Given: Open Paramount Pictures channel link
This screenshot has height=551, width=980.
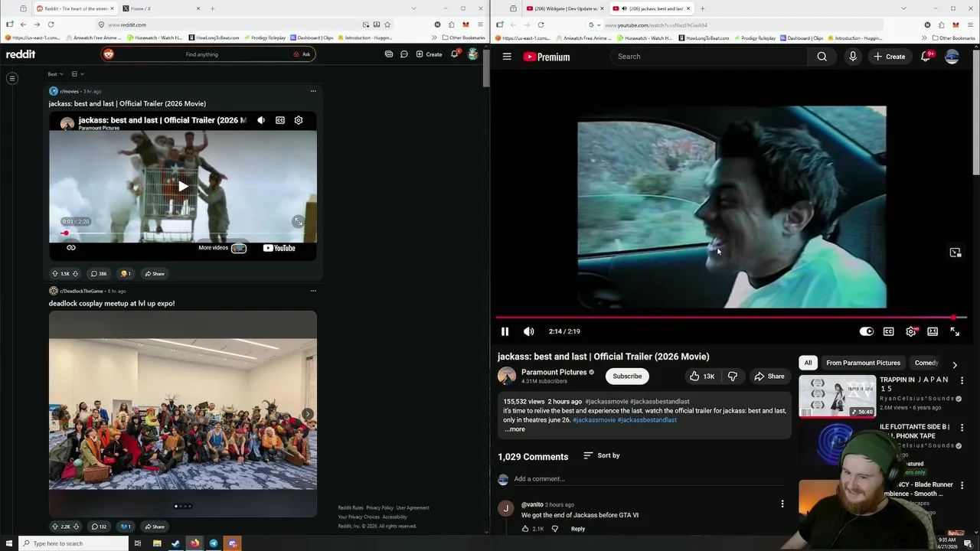Looking at the screenshot, I should pyautogui.click(x=554, y=372).
